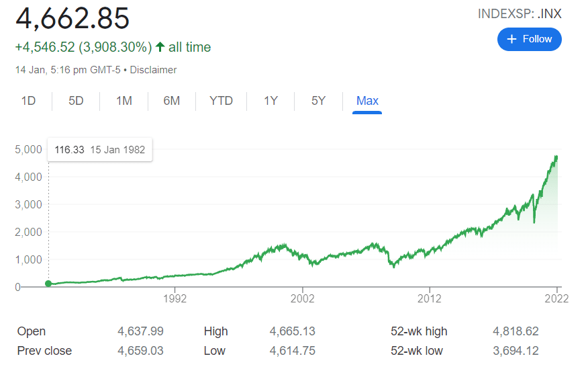Click the 5,000 y-axis label
Image resolution: width=588 pixels, height=375 pixels.
[28, 149]
